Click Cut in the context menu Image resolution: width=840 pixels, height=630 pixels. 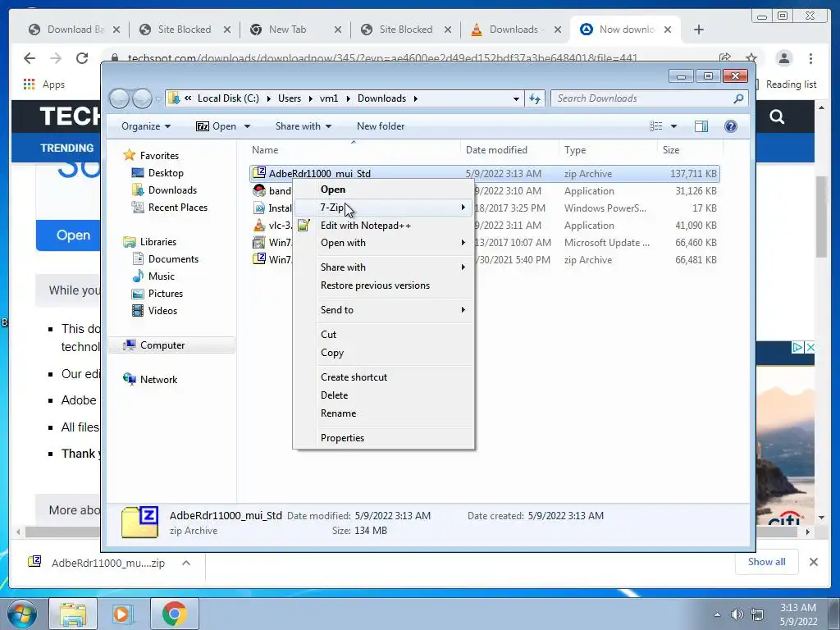[x=383, y=335]
